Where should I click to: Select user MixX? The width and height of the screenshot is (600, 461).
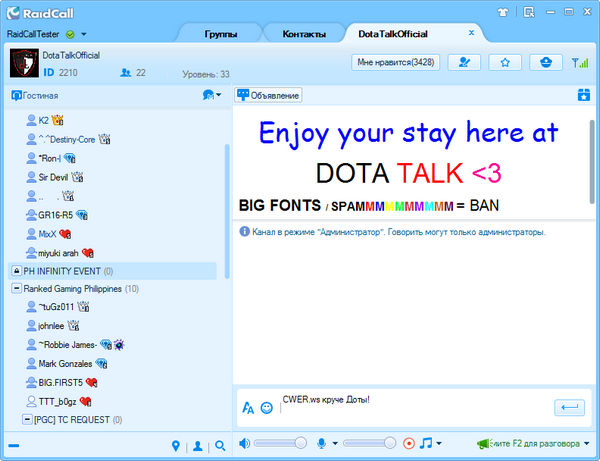(x=47, y=234)
